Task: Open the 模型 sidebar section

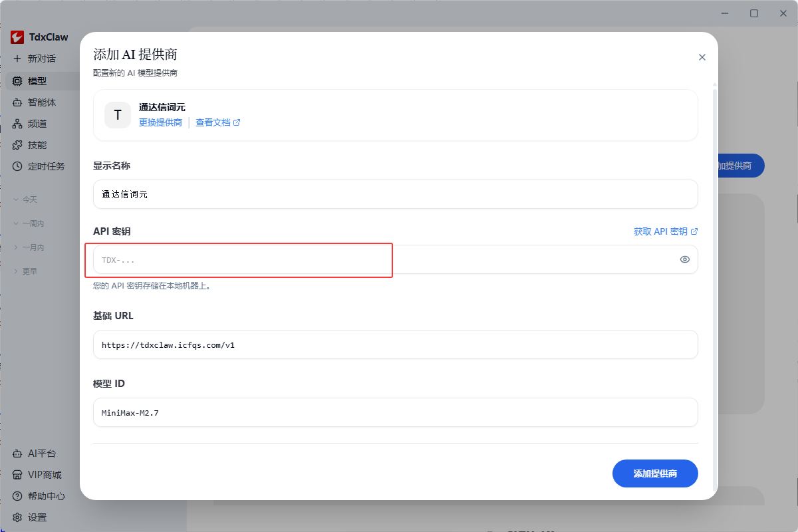Action: [x=41, y=81]
